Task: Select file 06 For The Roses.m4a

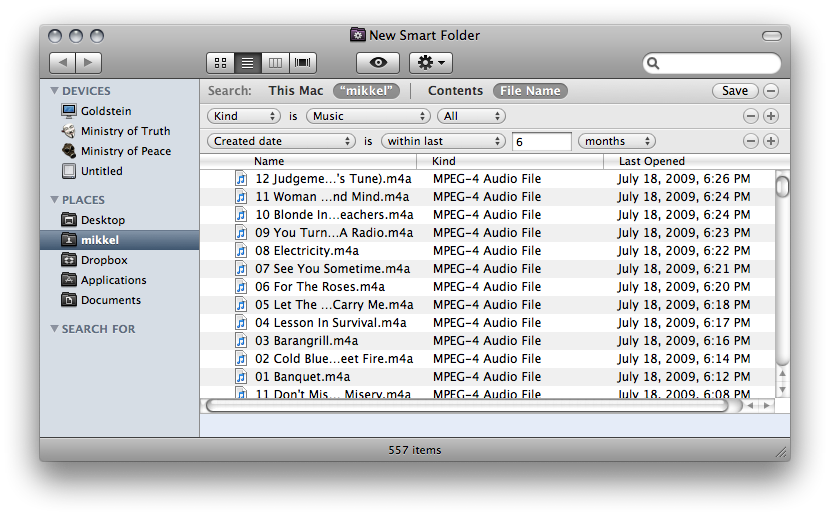Action: 488,287
